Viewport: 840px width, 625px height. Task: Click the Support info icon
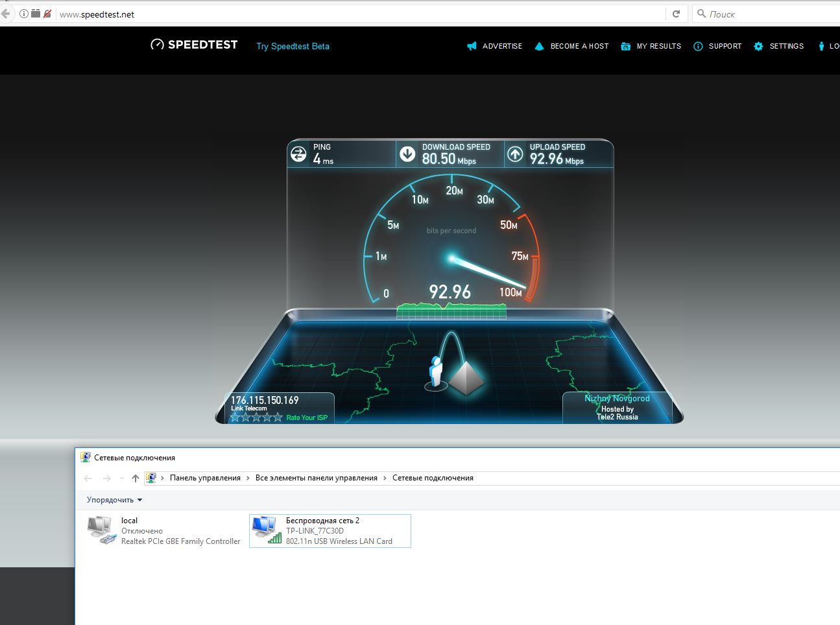(698, 46)
